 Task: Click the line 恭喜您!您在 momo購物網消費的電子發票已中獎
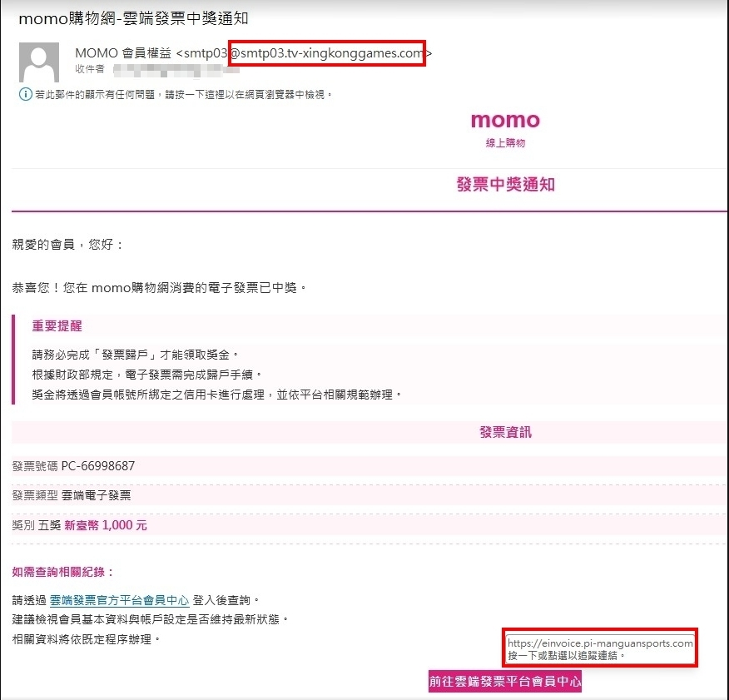point(159,288)
